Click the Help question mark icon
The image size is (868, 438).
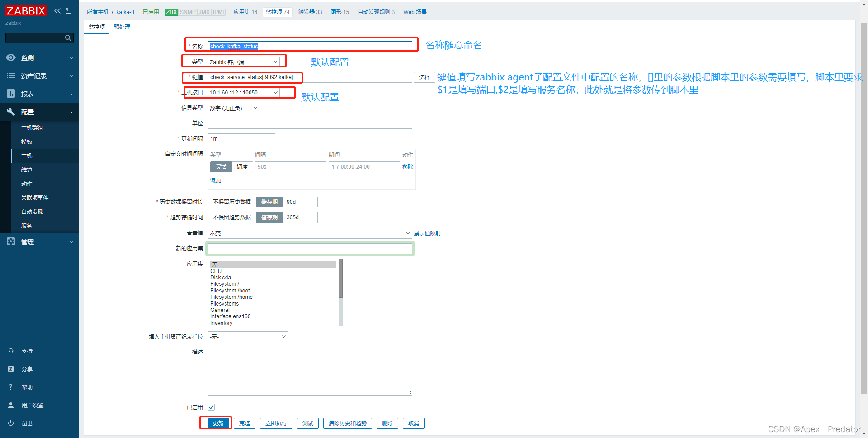click(x=11, y=387)
